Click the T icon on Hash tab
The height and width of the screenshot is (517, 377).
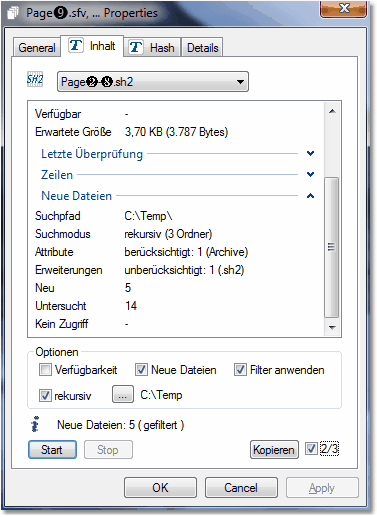136,47
